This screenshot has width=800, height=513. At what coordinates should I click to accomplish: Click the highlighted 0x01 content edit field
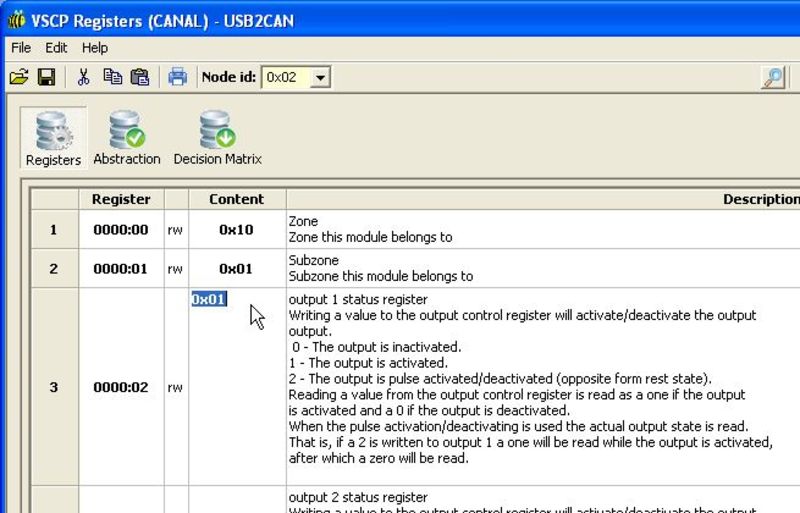(209, 299)
